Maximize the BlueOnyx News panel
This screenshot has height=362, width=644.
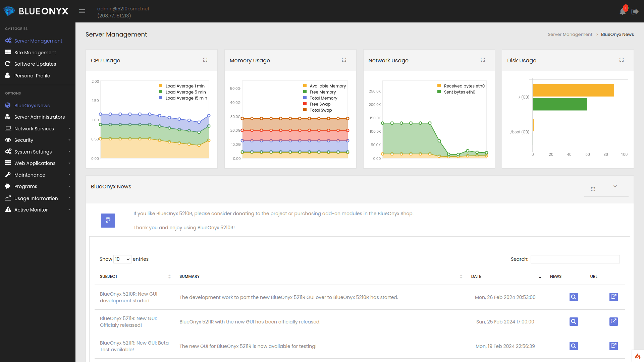pyautogui.click(x=593, y=189)
